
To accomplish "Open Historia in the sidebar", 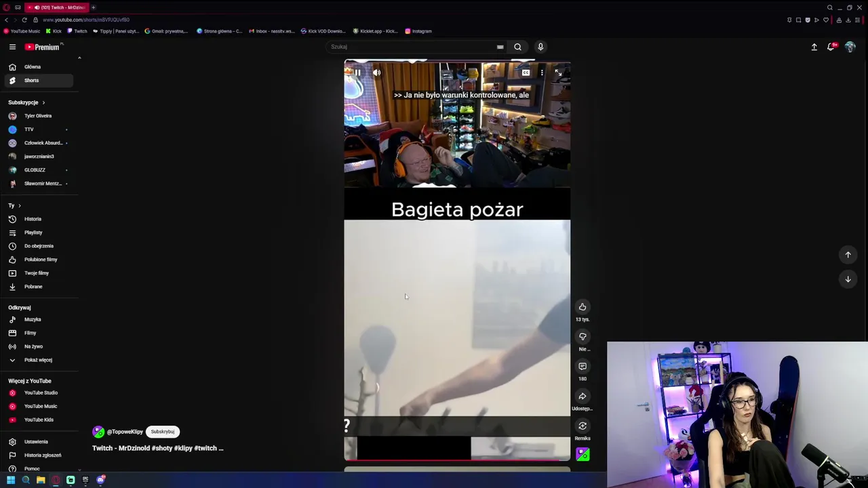I will click(39, 219).
